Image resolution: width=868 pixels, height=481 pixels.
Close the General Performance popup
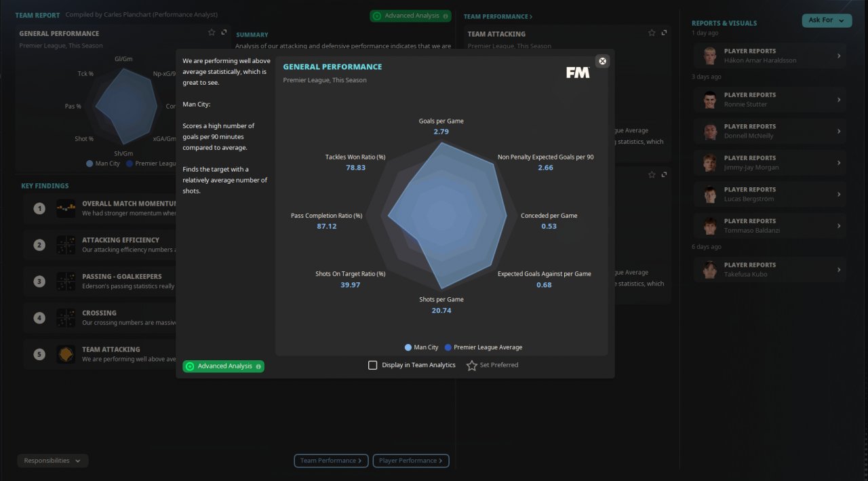coord(602,61)
